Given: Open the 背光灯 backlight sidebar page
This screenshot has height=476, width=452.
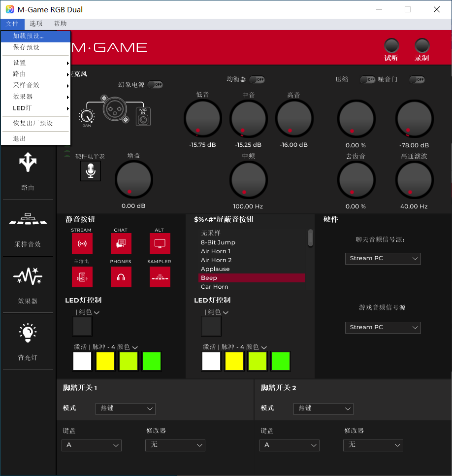Looking at the screenshot, I should (28, 341).
